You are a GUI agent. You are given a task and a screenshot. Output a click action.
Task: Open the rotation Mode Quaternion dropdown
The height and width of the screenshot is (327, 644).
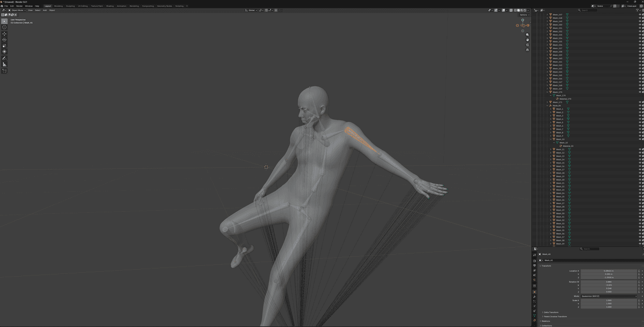point(609,296)
